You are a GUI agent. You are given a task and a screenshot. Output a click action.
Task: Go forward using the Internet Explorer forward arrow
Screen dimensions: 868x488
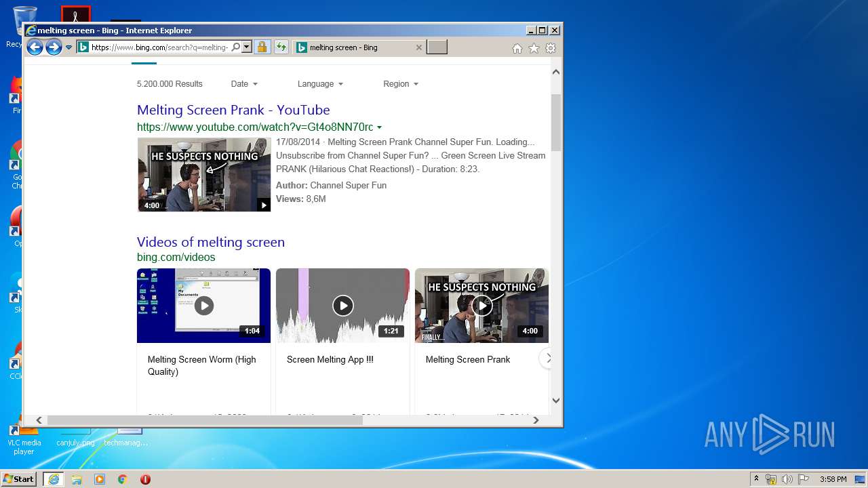click(54, 47)
